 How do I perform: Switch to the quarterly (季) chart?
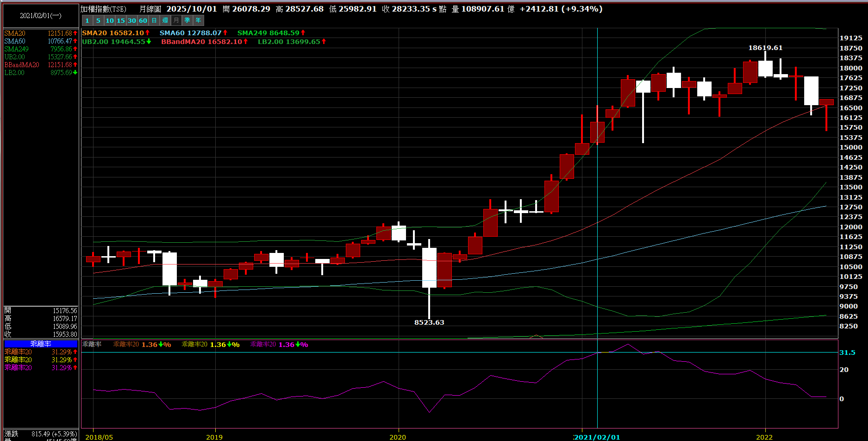click(x=187, y=20)
